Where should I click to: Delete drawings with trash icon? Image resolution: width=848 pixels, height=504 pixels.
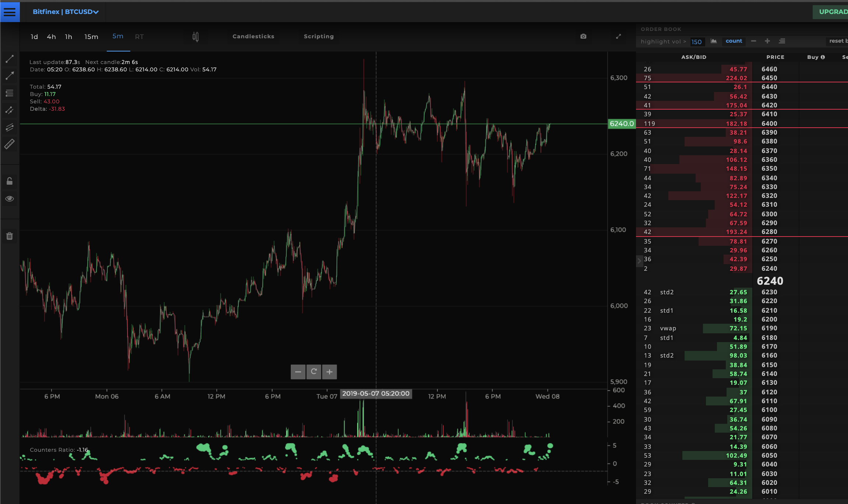point(10,236)
